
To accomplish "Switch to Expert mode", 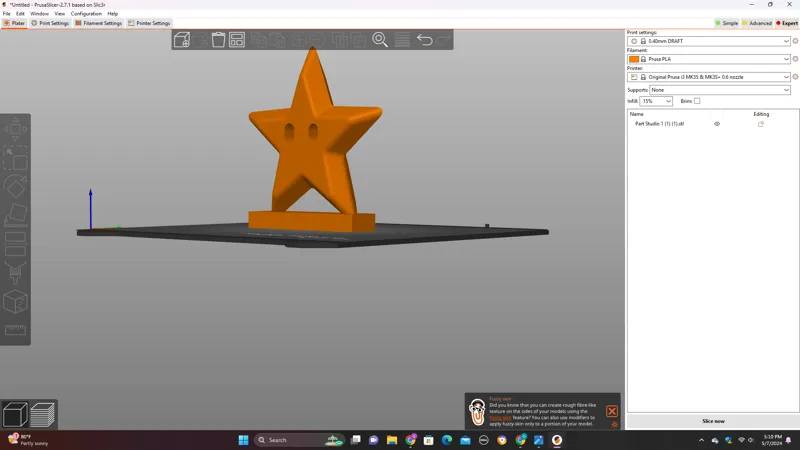I will click(787, 23).
